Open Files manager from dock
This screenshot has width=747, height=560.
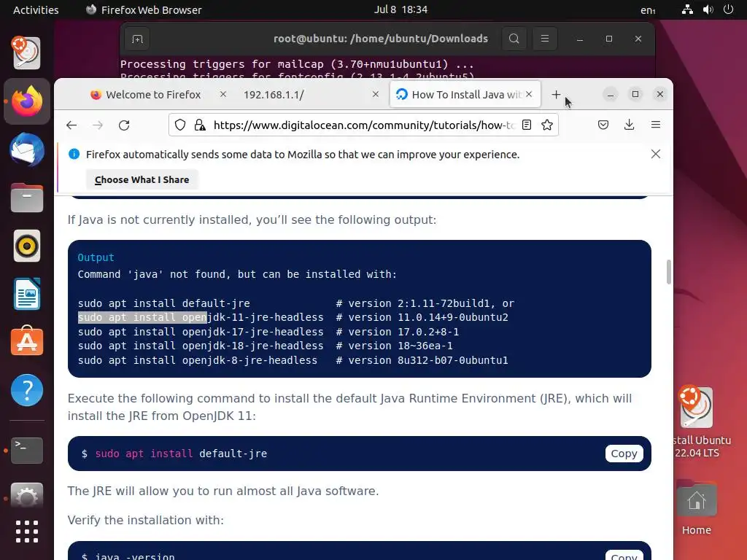click(x=27, y=198)
